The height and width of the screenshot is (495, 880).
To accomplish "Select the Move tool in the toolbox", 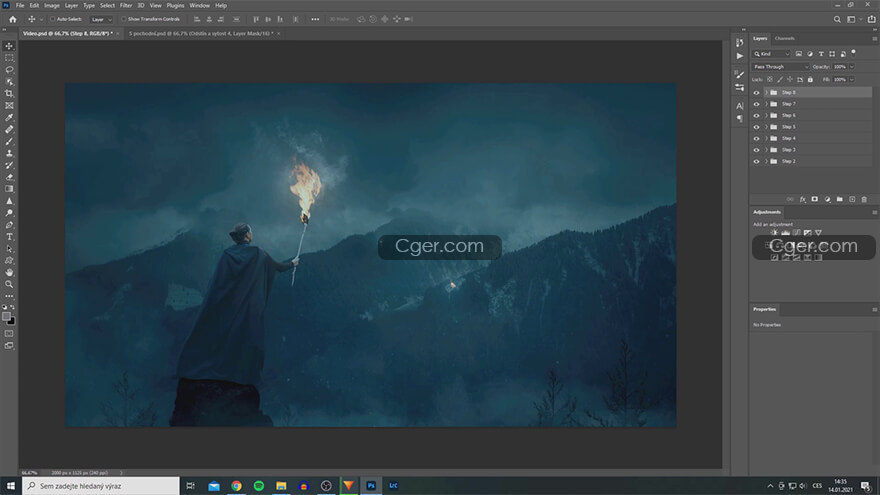I will pyautogui.click(x=9, y=46).
